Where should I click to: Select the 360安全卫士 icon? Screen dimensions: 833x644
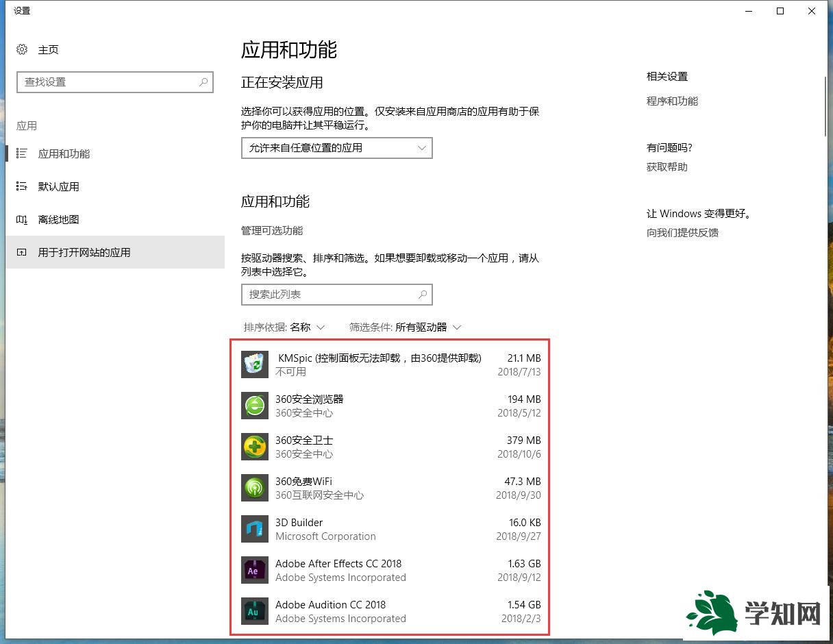254,447
